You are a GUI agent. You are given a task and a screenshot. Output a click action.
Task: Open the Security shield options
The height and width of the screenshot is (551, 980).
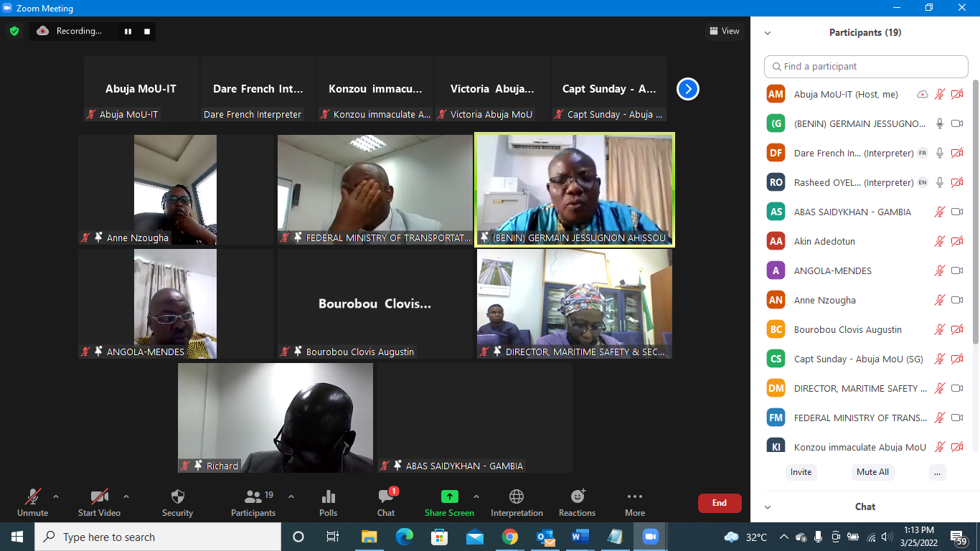pyautogui.click(x=177, y=502)
